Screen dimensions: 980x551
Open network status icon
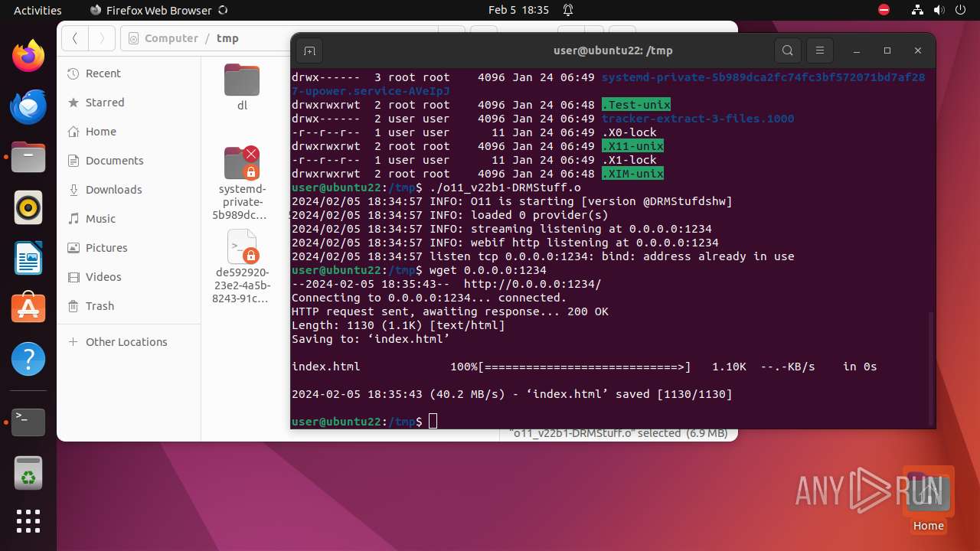[918, 10]
